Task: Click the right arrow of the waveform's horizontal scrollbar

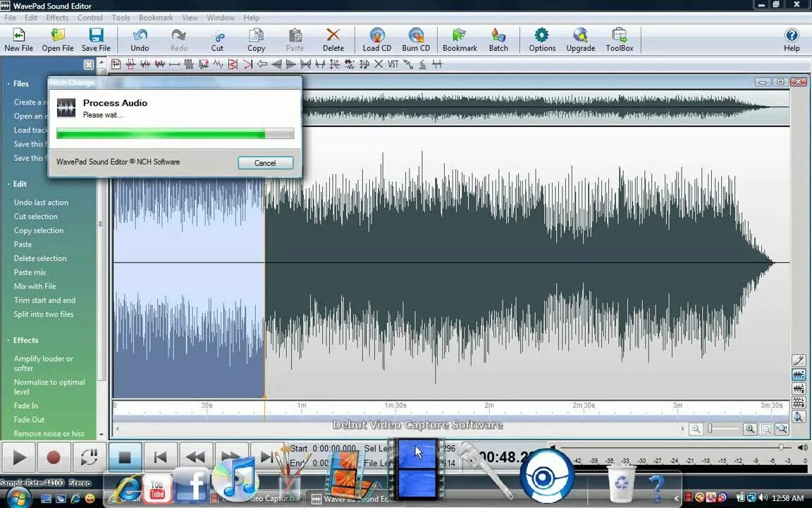Action: tap(682, 429)
